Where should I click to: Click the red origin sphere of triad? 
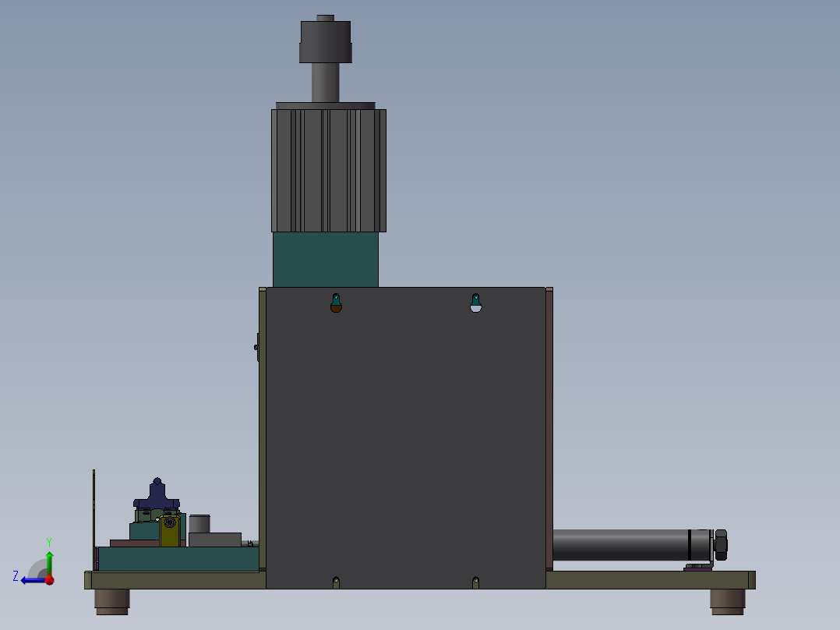50,579
